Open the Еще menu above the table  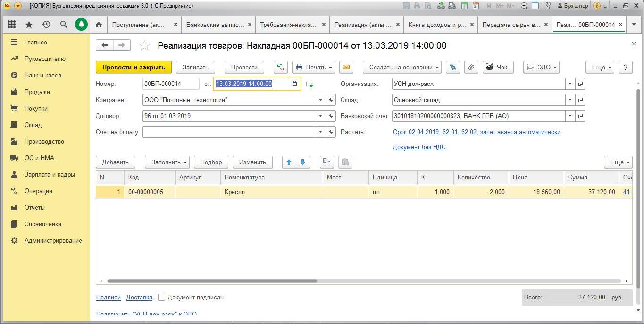[618, 162]
